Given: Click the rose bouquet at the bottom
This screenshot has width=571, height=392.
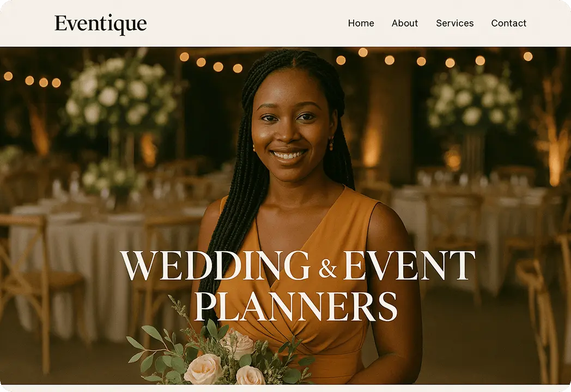Looking at the screenshot, I should click(x=218, y=353).
